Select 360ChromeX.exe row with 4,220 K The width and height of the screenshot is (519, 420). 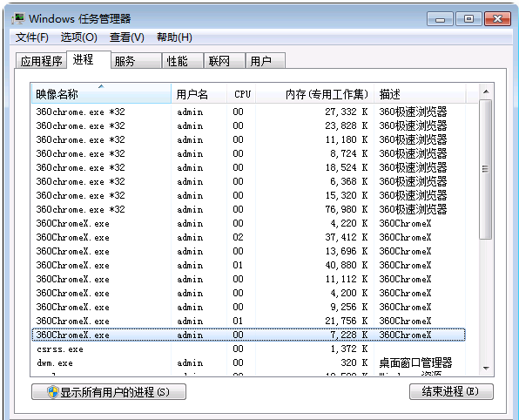[248, 224]
